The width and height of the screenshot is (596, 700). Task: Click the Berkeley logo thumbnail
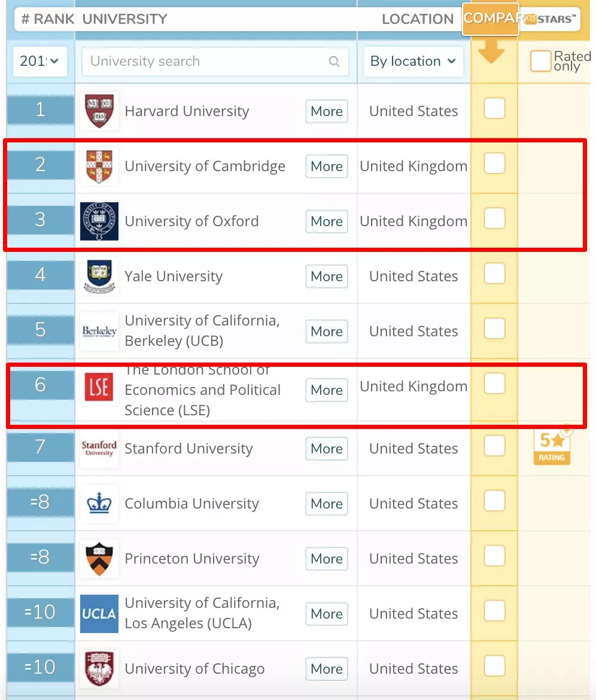pyautogui.click(x=99, y=331)
